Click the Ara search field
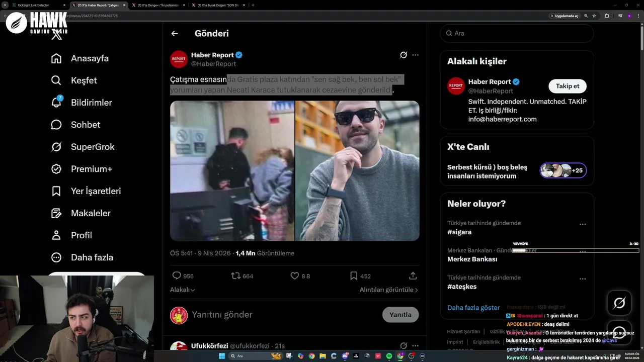 517,33
